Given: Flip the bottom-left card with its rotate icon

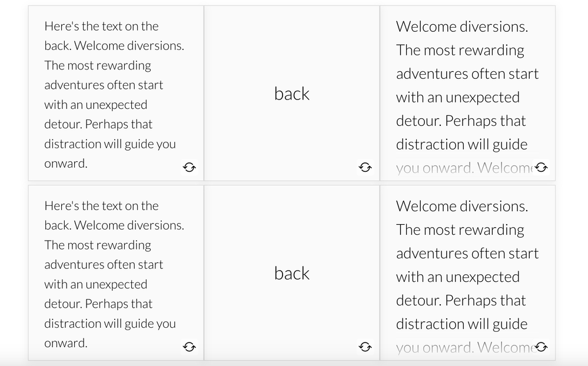Looking at the screenshot, I should 189,347.
